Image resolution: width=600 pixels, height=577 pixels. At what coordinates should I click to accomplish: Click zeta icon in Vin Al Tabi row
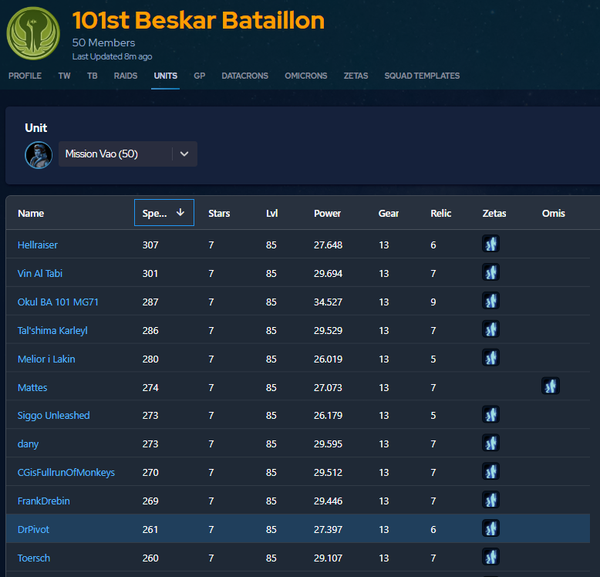coord(490,273)
